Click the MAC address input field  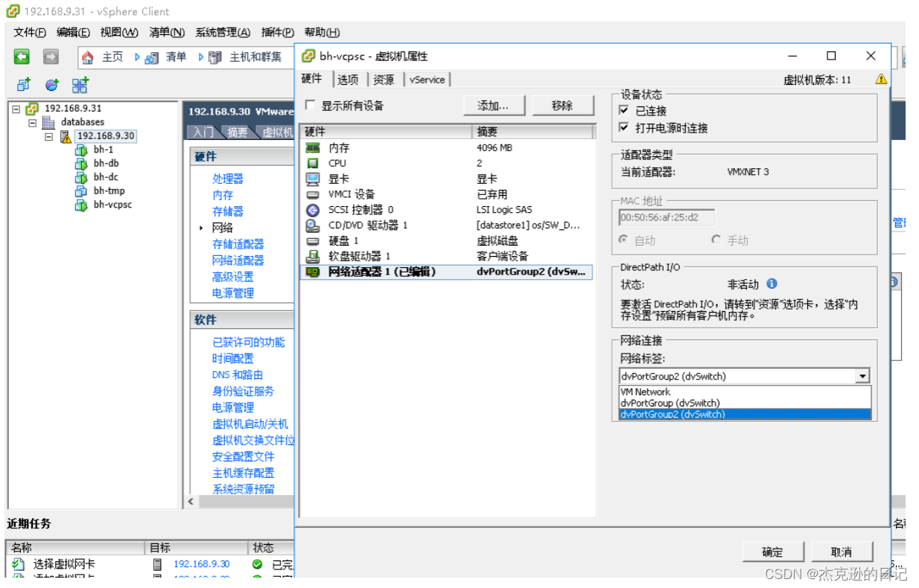[667, 217]
